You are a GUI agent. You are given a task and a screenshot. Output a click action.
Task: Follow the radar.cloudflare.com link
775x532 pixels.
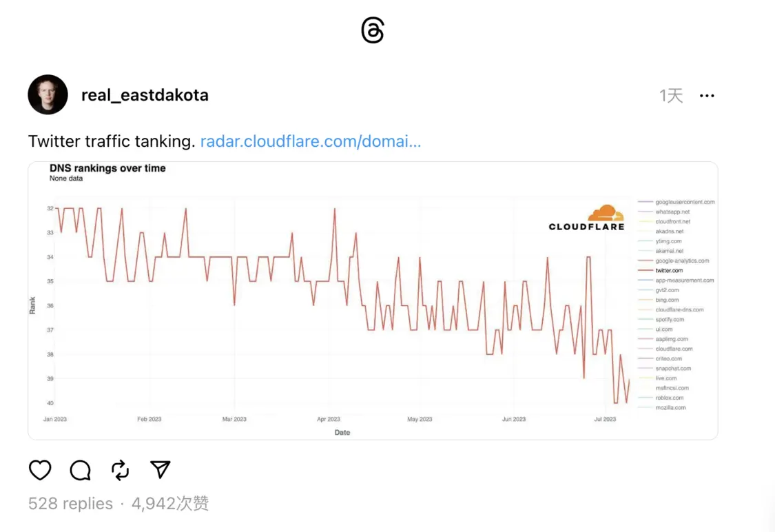pyautogui.click(x=310, y=142)
